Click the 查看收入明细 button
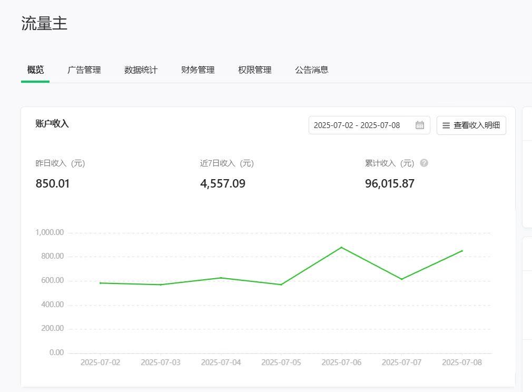The image size is (532, 392). pos(471,125)
